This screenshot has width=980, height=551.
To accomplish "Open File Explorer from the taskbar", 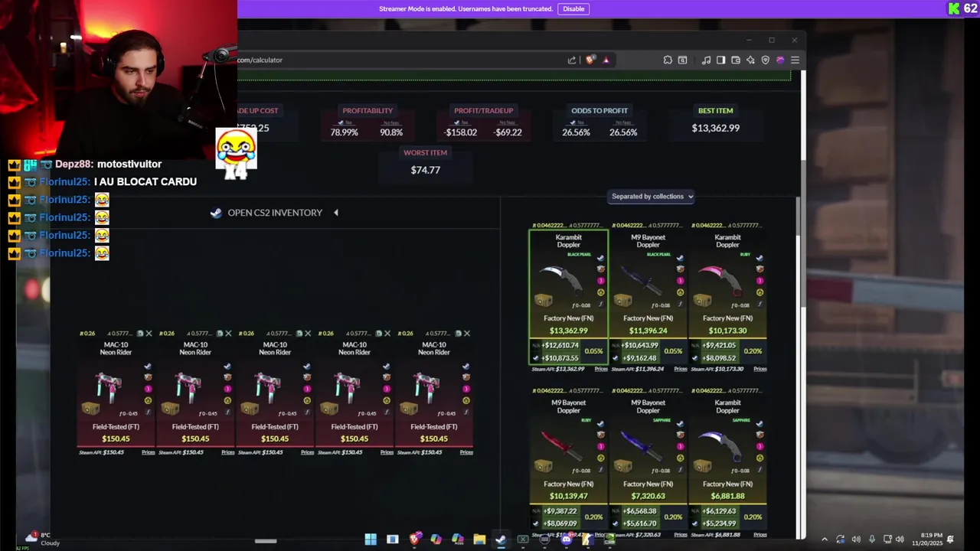I will pos(479,540).
